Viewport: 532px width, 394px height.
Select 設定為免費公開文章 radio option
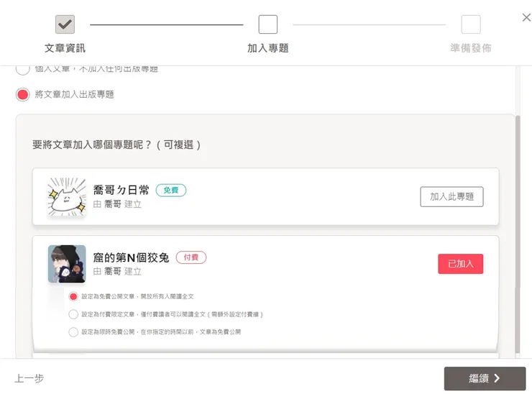pos(73,296)
